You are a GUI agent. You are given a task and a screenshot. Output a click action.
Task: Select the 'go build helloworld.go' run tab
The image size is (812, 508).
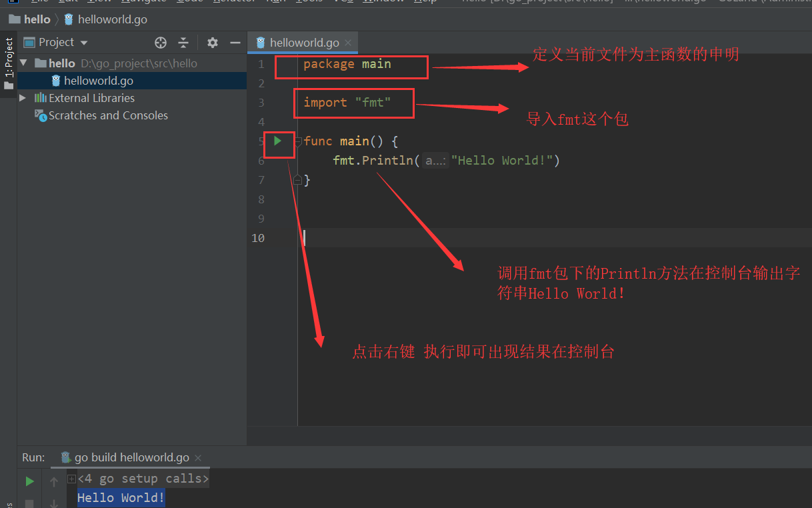click(x=131, y=457)
